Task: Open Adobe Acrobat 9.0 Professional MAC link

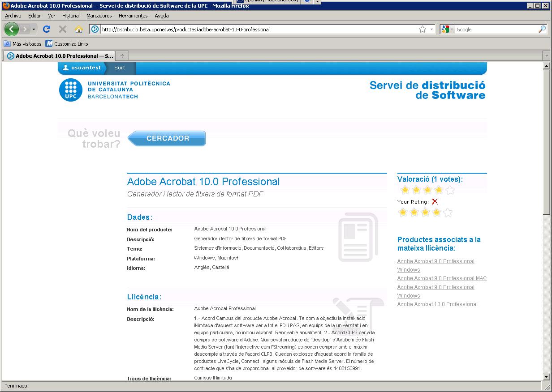Action: tap(442, 278)
